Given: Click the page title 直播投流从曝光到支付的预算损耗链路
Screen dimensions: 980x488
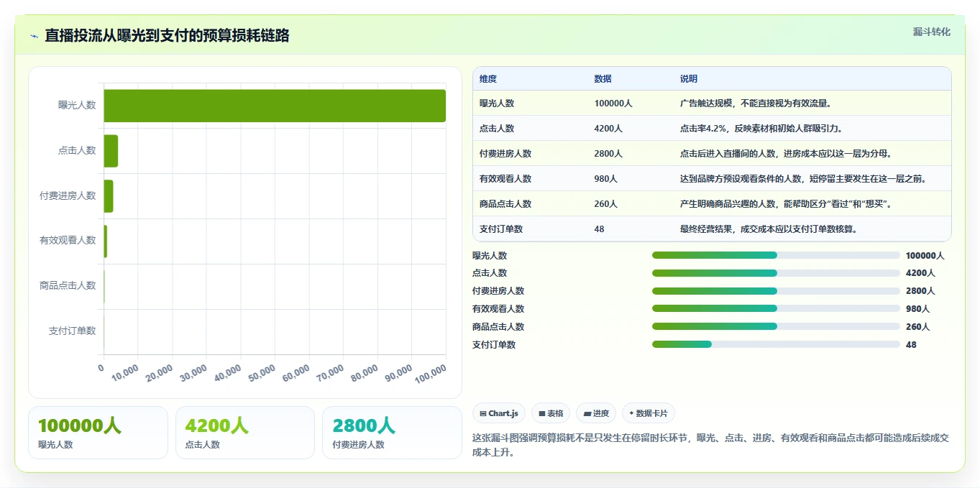Looking at the screenshot, I should click(167, 36).
